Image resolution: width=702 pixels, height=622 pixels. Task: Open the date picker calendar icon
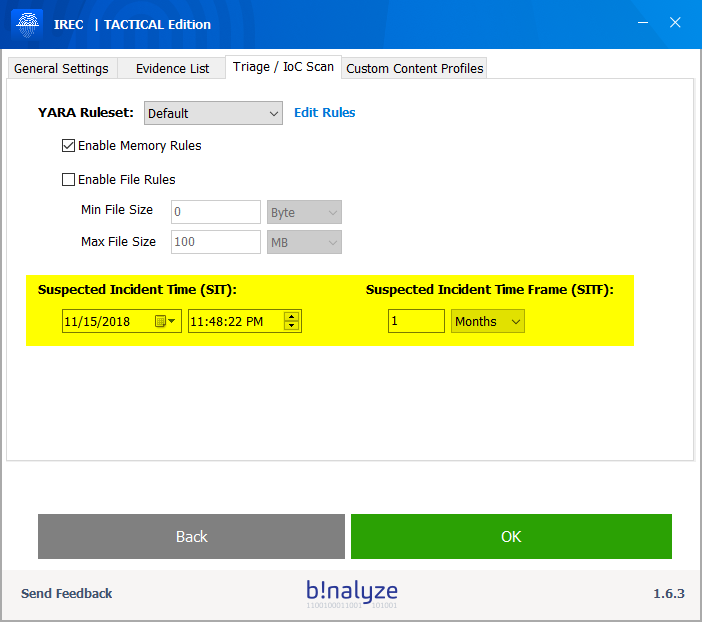165,321
